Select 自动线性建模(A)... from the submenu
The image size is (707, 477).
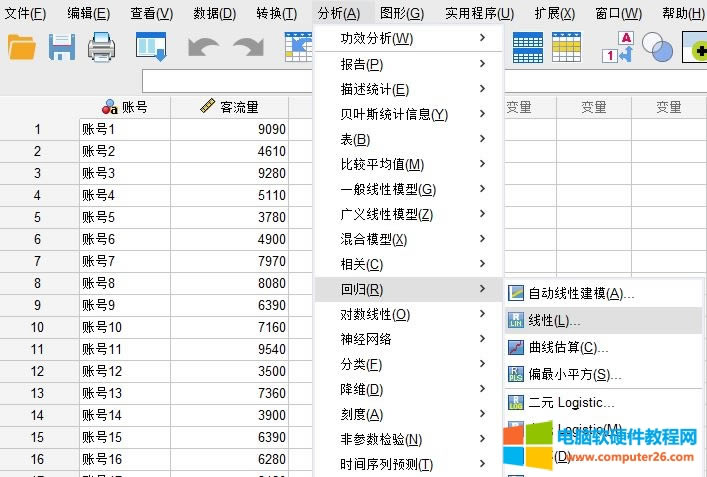pyautogui.click(x=580, y=294)
